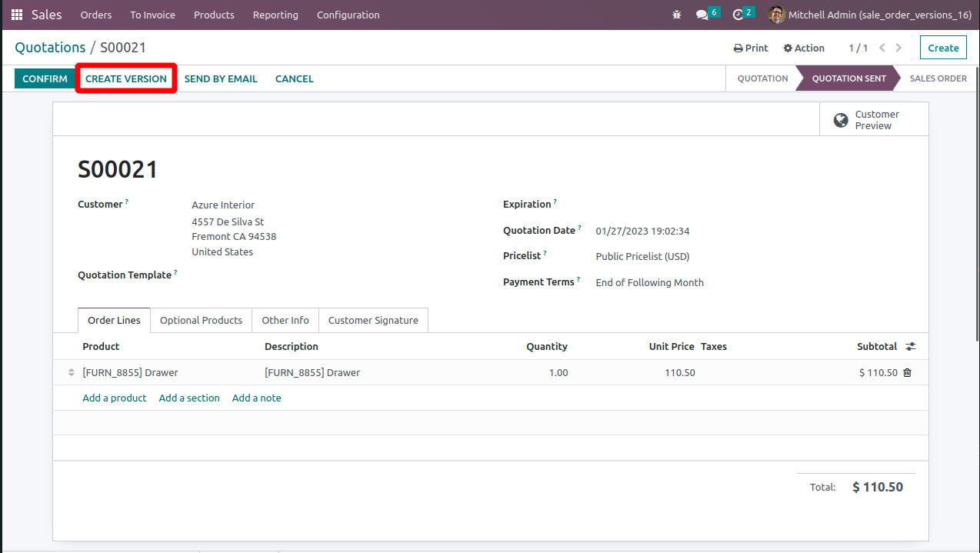The height and width of the screenshot is (553, 980).
Task: Go to the previous record arrow
Action: pos(882,48)
